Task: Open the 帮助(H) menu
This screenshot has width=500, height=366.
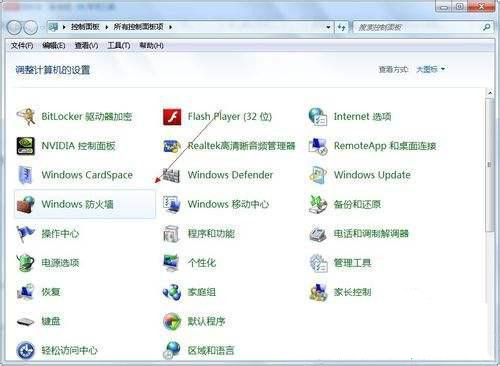Action: (152, 46)
